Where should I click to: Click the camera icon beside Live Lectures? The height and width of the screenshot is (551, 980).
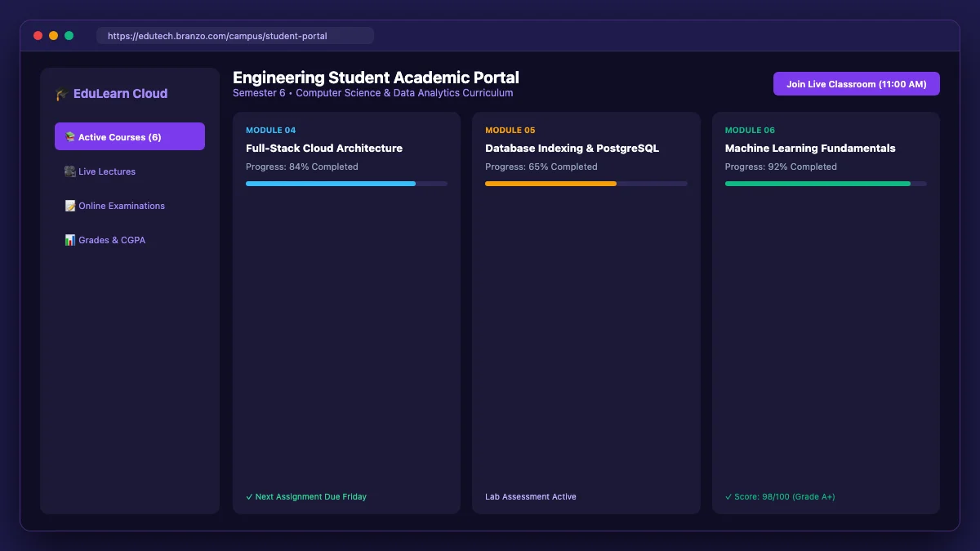[x=70, y=171]
